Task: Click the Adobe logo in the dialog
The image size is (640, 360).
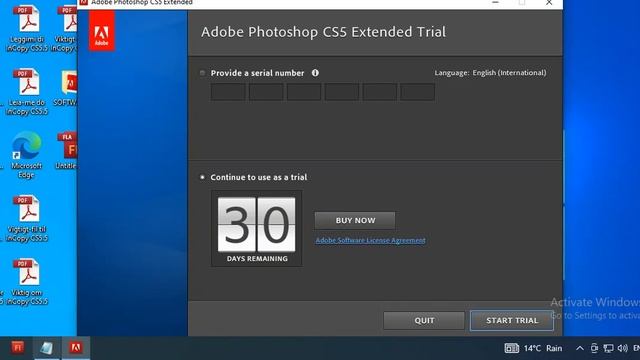Action: click(x=102, y=31)
